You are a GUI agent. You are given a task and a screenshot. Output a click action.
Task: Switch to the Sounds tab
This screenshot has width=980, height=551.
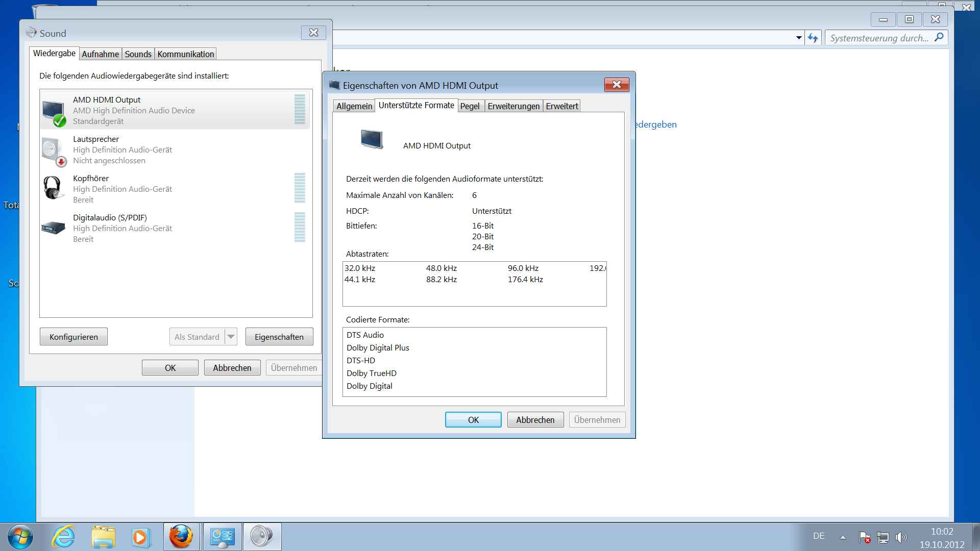(x=138, y=54)
